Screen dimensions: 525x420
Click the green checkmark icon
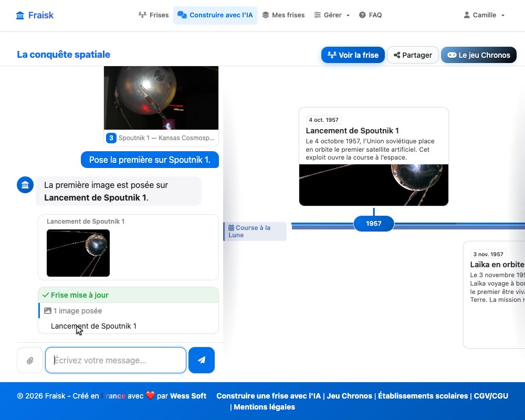46,295
